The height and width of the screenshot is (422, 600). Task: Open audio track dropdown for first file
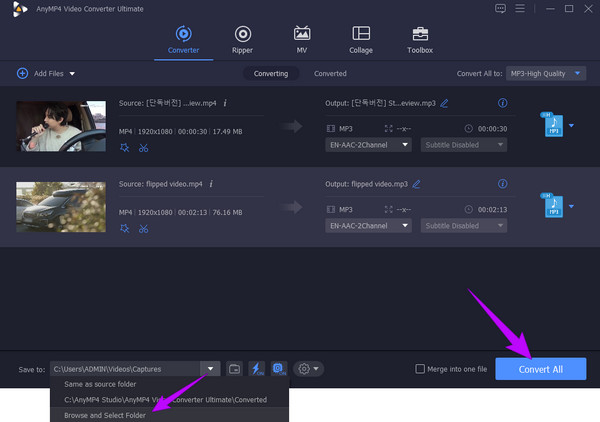pyautogui.click(x=368, y=145)
